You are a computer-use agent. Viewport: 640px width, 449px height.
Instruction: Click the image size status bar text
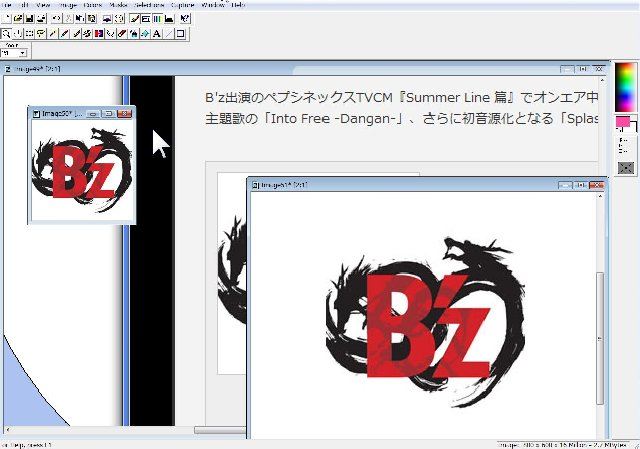point(562,445)
